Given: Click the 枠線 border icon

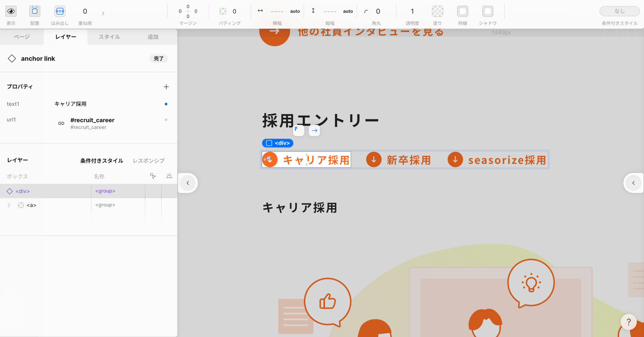Looking at the screenshot, I should 462,11.
